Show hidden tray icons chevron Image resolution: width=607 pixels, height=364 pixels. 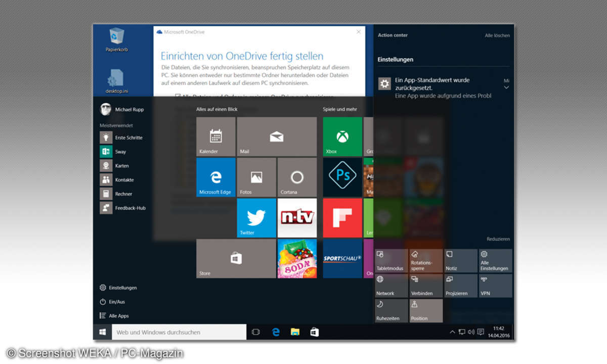[452, 332]
